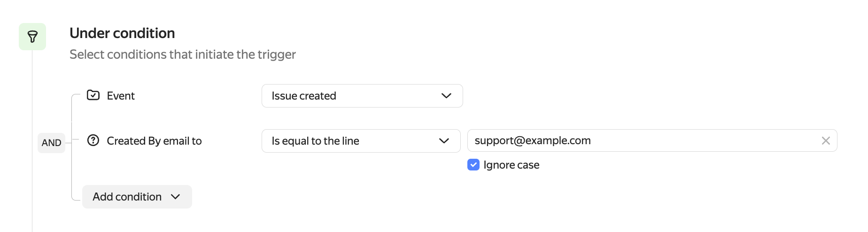Click the Created By email to label
Viewport: 868px width, 232px height.
[x=154, y=141]
